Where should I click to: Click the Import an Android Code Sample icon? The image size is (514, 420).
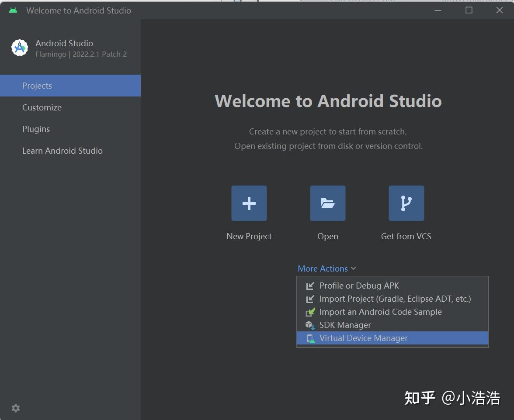pos(310,312)
